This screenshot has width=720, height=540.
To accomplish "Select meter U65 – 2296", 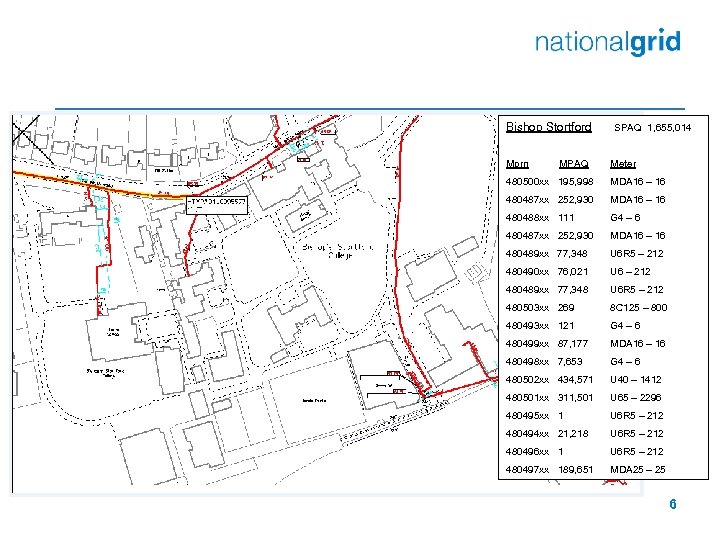I will (636, 398).
